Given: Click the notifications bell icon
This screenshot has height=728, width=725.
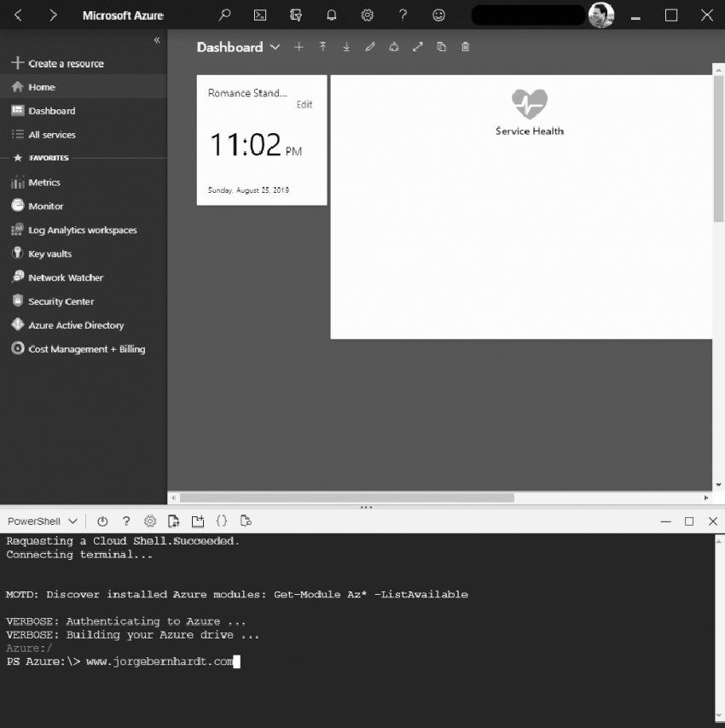Looking at the screenshot, I should [332, 15].
